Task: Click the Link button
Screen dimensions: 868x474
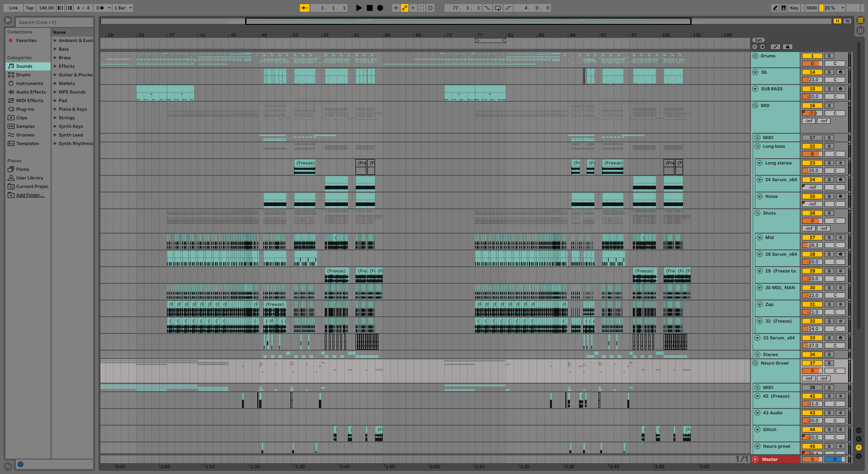Action: (14, 8)
